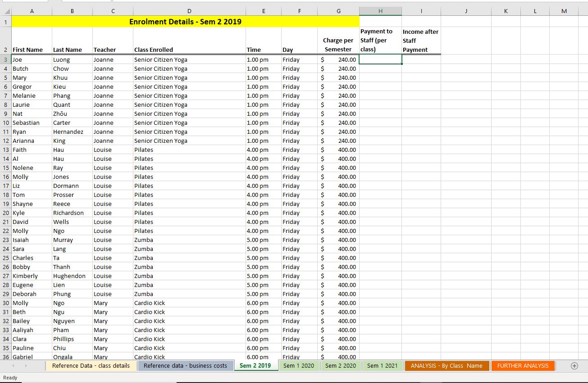
Task: Click the Charge per Semester heading
Action: click(338, 41)
